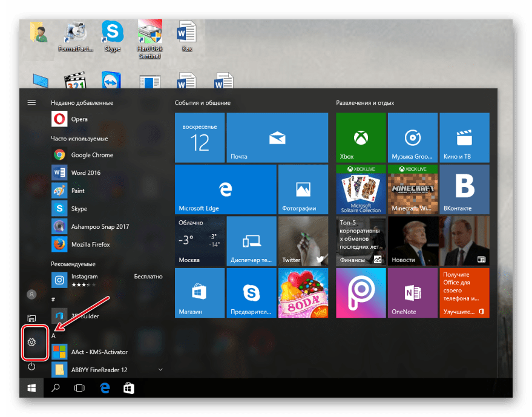The image size is (532, 417).
Task: Click the Power button icon
Action: [x=31, y=367]
